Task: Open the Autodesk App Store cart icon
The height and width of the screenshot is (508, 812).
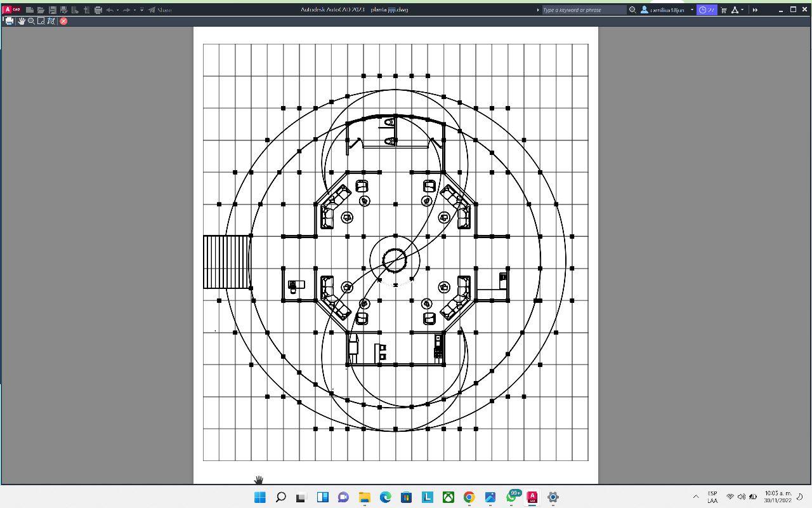Action: tap(724, 10)
